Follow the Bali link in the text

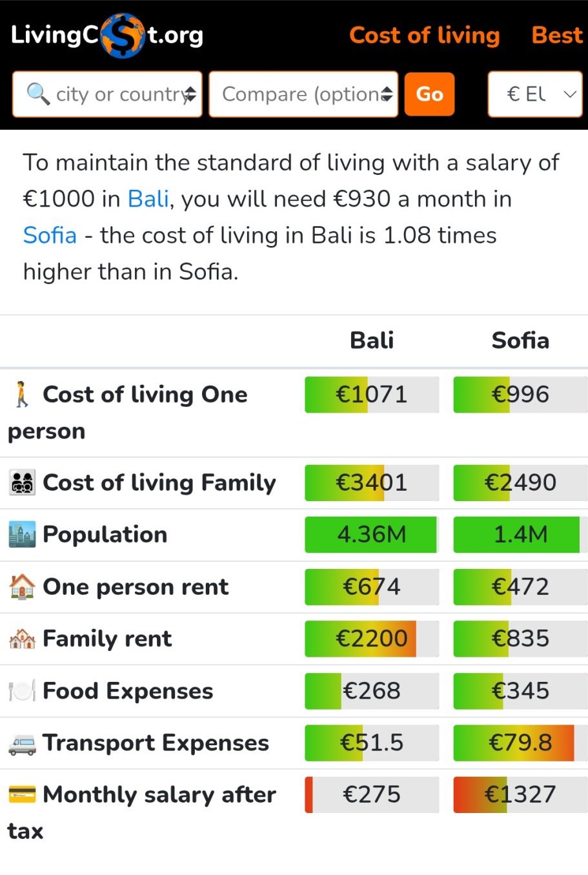click(x=148, y=199)
